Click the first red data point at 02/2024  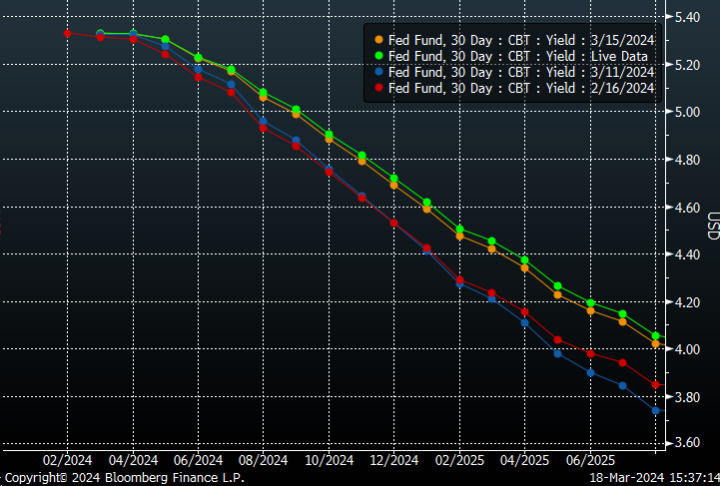click(68, 34)
